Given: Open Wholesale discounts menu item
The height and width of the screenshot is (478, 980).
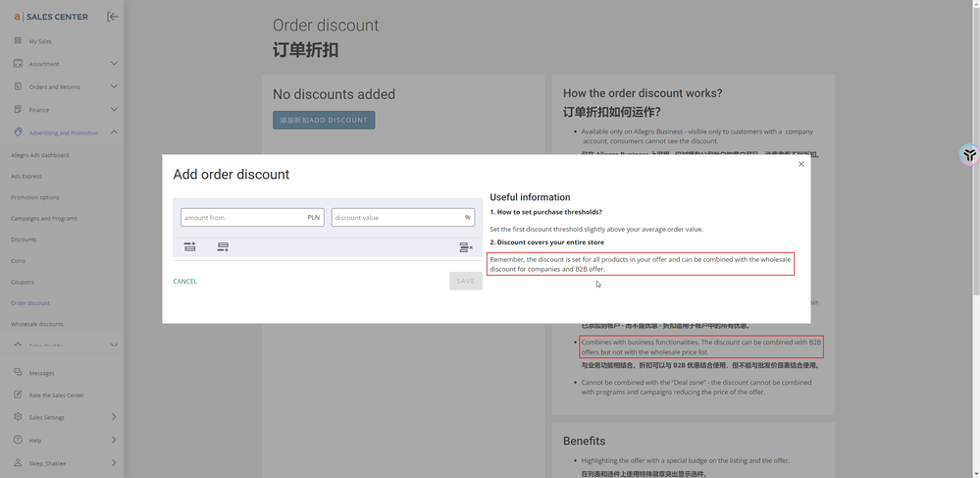Looking at the screenshot, I should 37,324.
